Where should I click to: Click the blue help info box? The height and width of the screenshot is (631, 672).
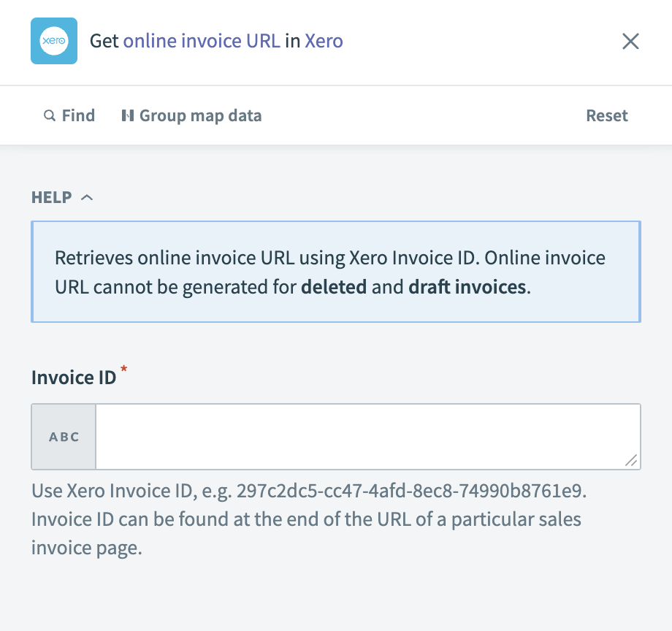(335, 272)
